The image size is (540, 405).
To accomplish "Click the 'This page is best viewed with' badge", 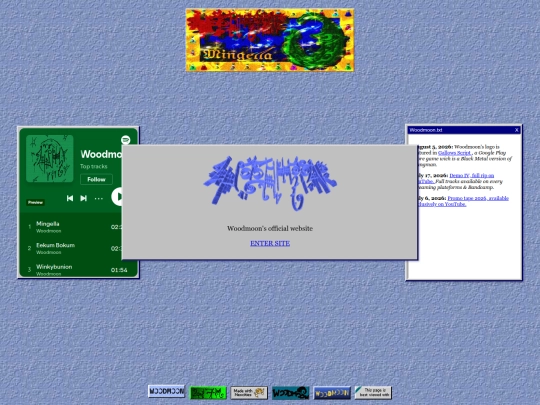I will point(373,393).
